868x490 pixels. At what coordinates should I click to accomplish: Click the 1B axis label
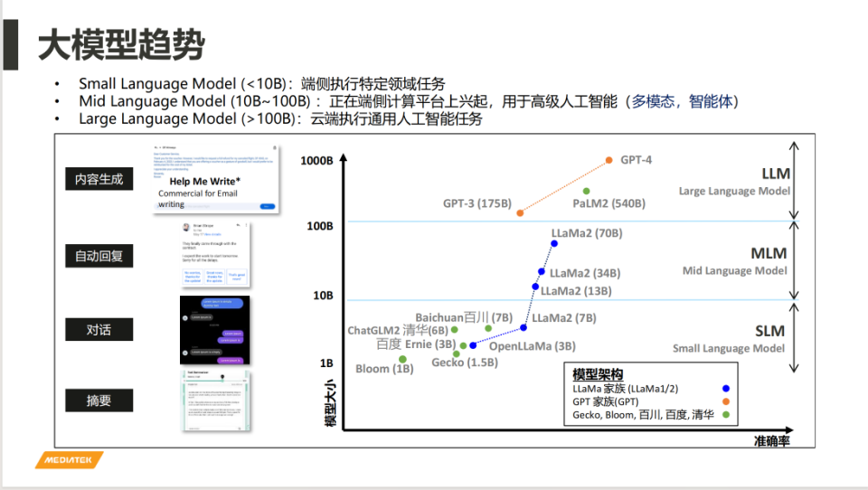pyautogui.click(x=326, y=363)
